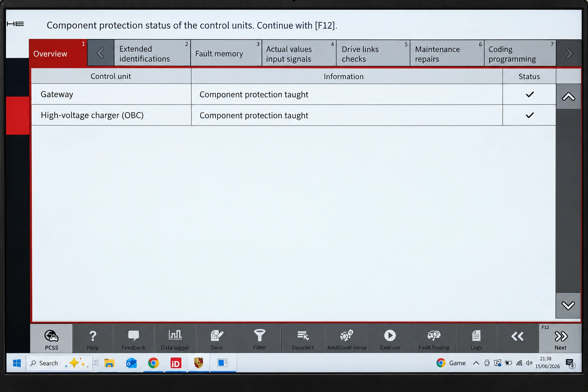This screenshot has height=392, width=588.
Task: Click the Status column header
Action: (529, 76)
